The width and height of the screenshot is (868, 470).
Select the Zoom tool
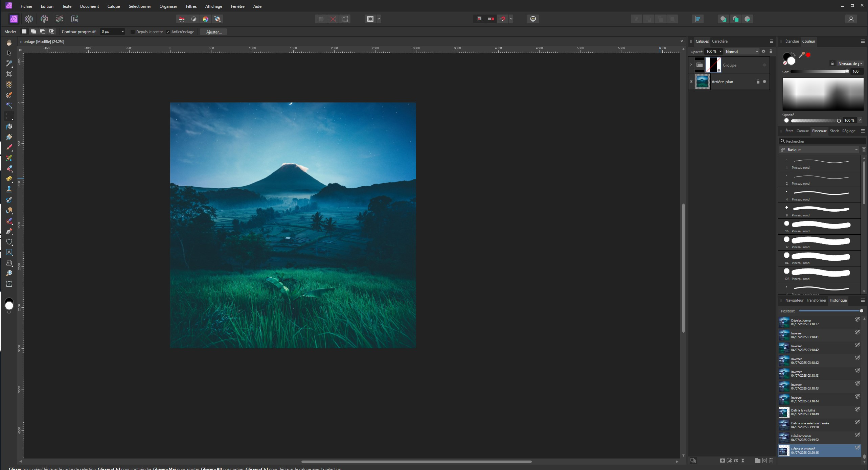[9, 273]
